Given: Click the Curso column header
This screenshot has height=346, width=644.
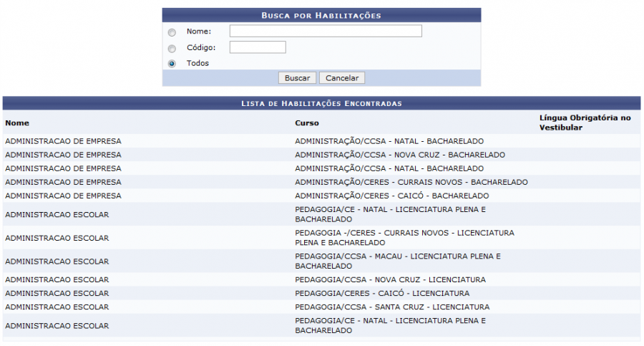Looking at the screenshot, I should 307,123.
